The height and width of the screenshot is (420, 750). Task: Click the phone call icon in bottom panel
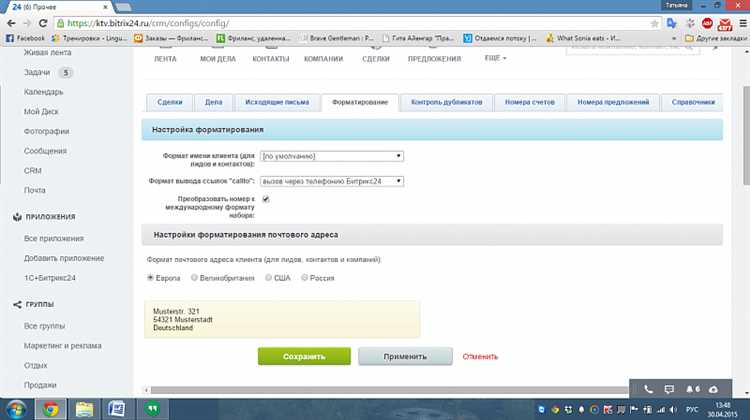(x=648, y=389)
